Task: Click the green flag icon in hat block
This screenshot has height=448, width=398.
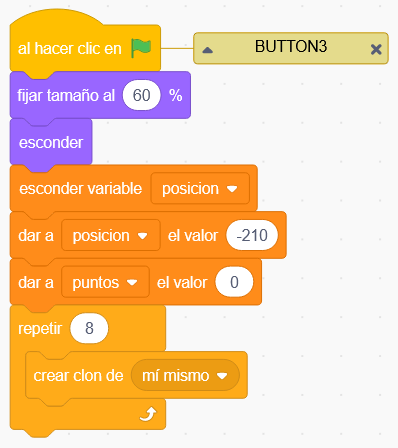Action: point(141,48)
